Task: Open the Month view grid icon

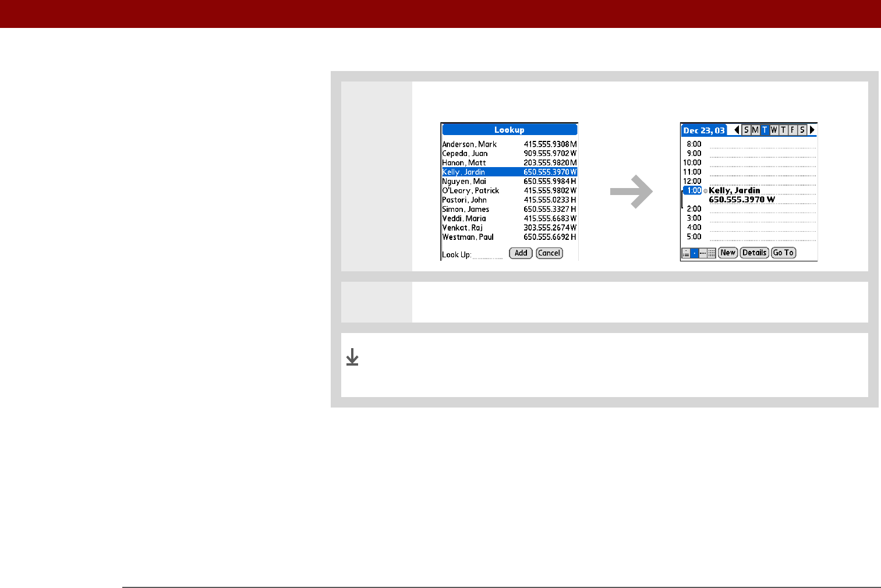Action: [x=712, y=253]
